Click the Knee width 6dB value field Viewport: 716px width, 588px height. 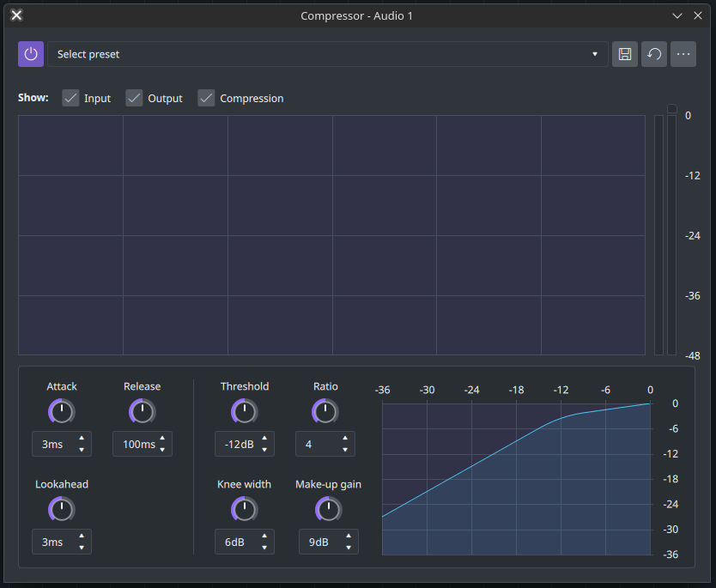click(x=245, y=542)
